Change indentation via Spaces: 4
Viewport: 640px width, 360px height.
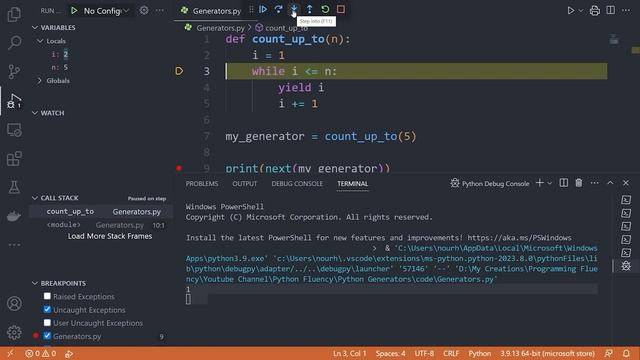[x=390, y=353]
